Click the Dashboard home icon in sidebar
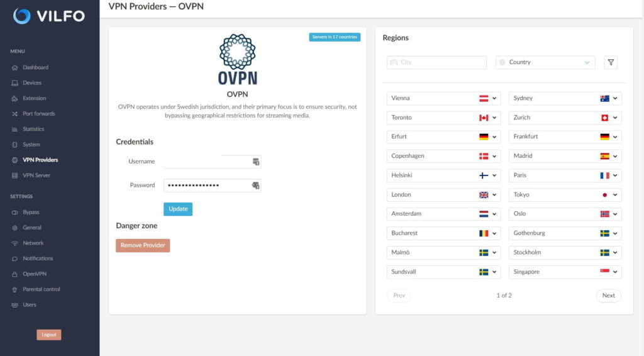Viewport: 644px width, 356px height. pyautogui.click(x=15, y=67)
